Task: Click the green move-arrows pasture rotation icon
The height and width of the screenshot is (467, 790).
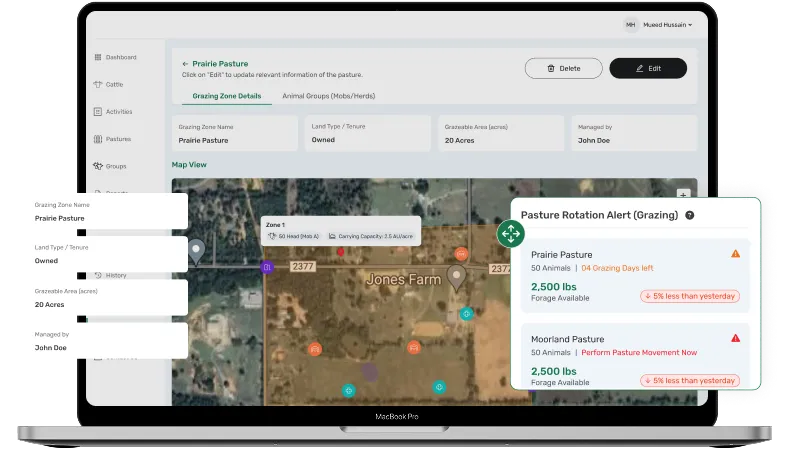Action: pos(511,234)
